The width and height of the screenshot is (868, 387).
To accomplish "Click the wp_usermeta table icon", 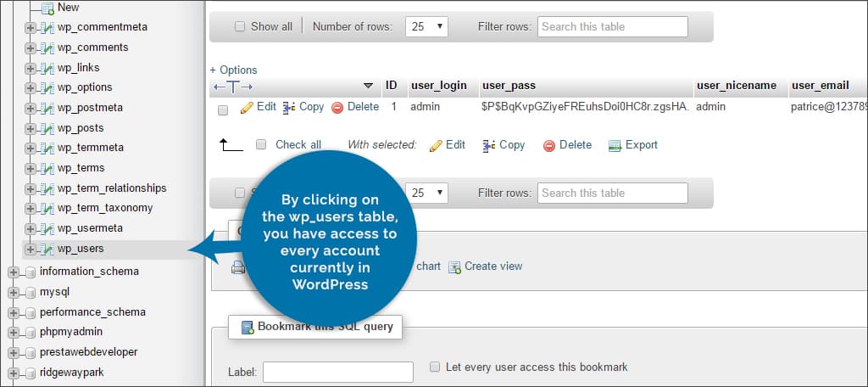I will [47, 228].
